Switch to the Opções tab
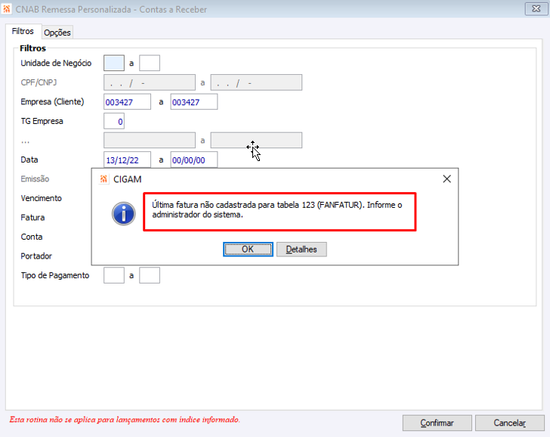 click(x=57, y=32)
